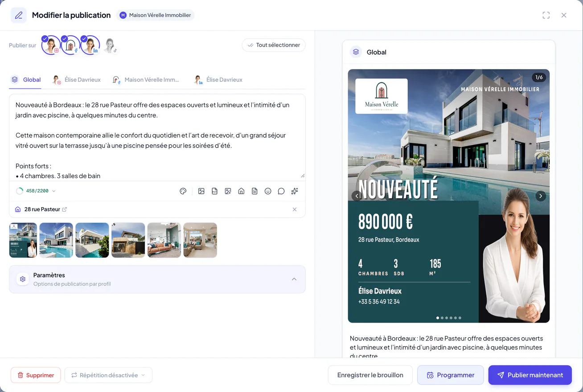Click the PDF attachment icon
Image resolution: width=583 pixels, height=392 pixels.
[214, 191]
